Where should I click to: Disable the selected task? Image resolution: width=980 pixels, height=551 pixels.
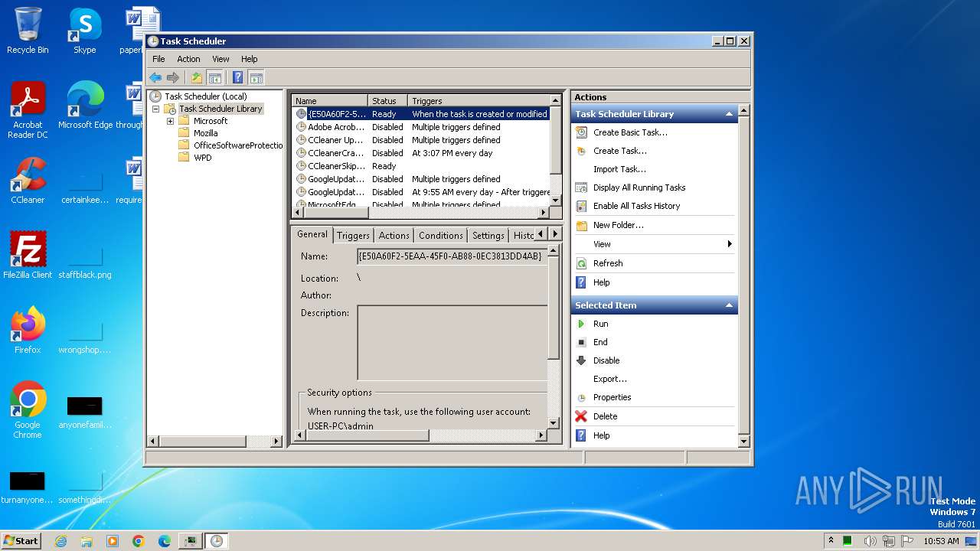pos(606,360)
